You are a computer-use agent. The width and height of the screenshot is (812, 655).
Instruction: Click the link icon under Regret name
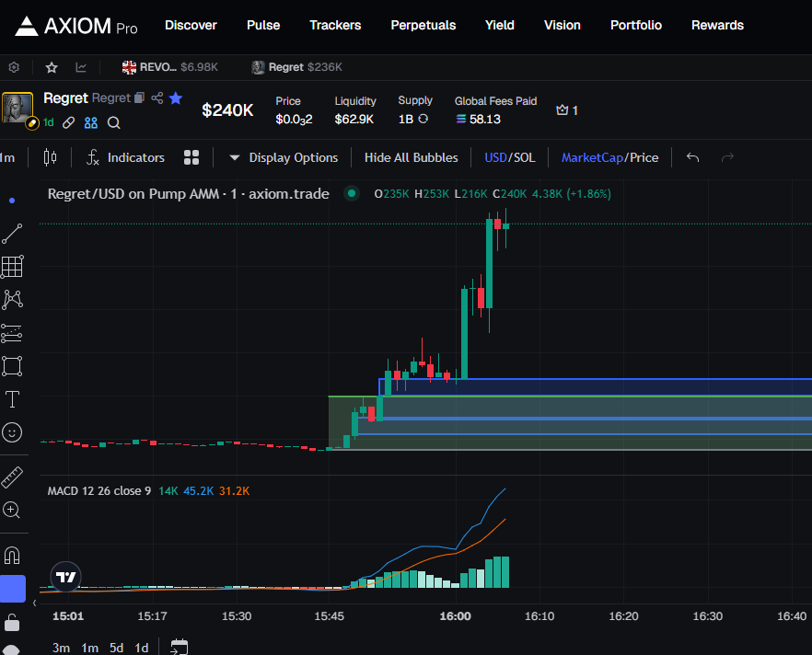pyautogui.click(x=68, y=122)
